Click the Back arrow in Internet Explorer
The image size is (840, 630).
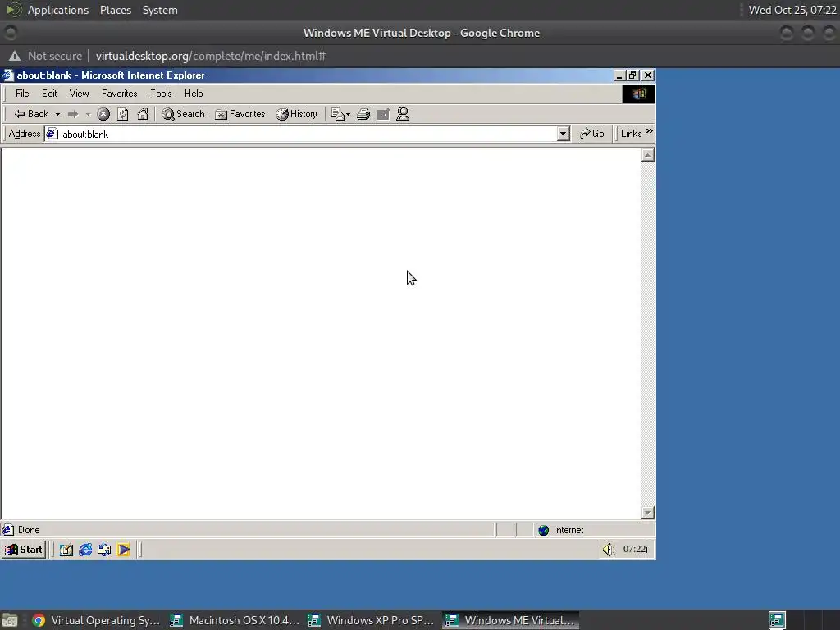(x=31, y=114)
